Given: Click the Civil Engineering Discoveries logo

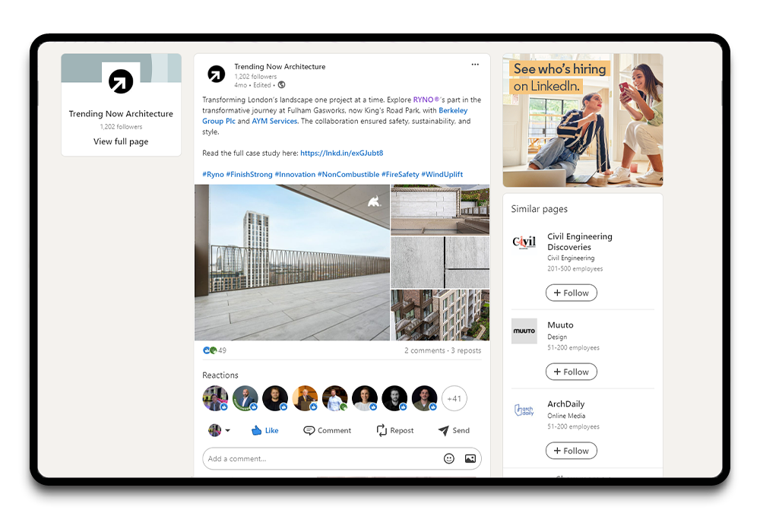Looking at the screenshot, I should pos(524,242).
